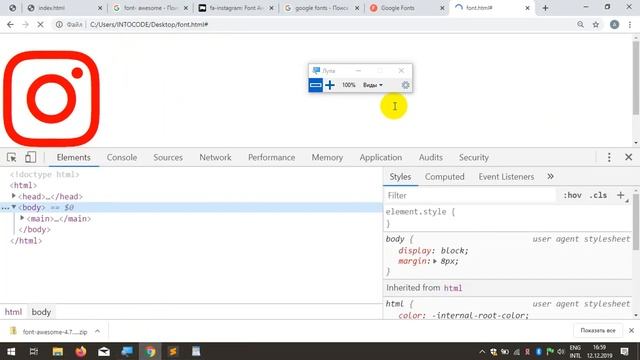Expand the head element node

(x=13, y=196)
